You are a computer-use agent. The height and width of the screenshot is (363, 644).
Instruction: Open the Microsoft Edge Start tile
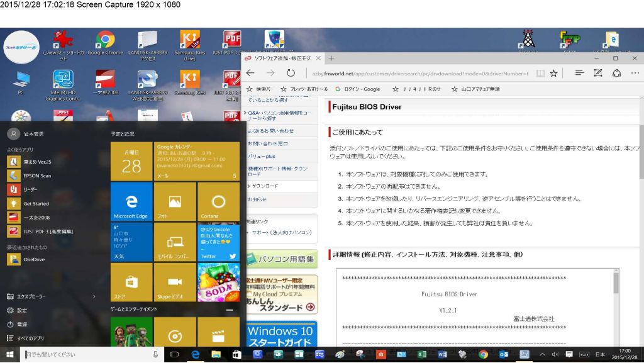[131, 201]
